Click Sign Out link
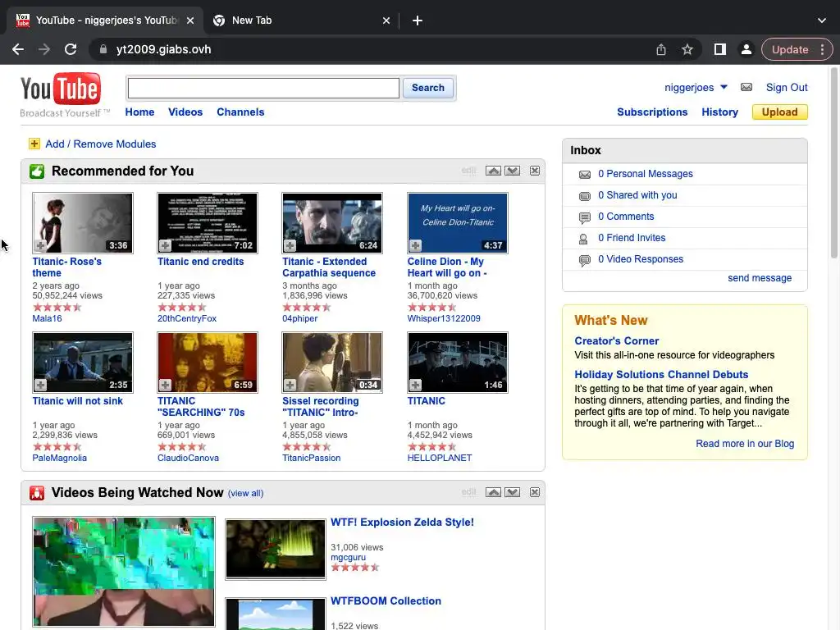The image size is (840, 630). click(x=787, y=87)
